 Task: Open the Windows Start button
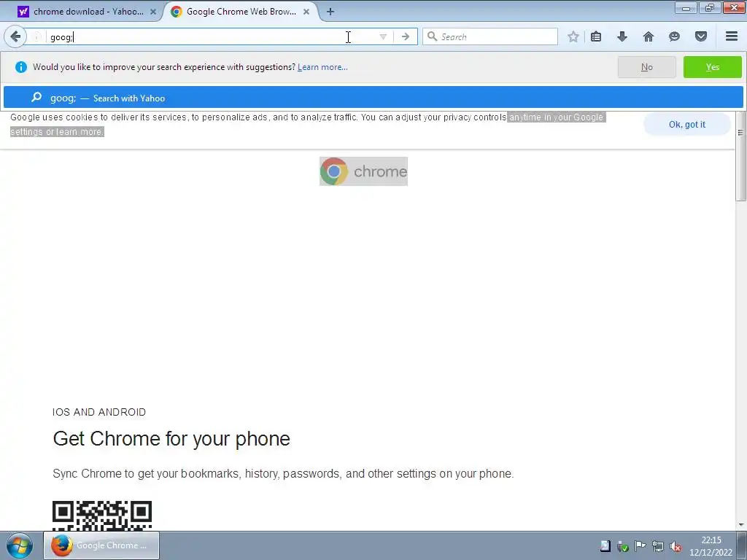pos(20,545)
